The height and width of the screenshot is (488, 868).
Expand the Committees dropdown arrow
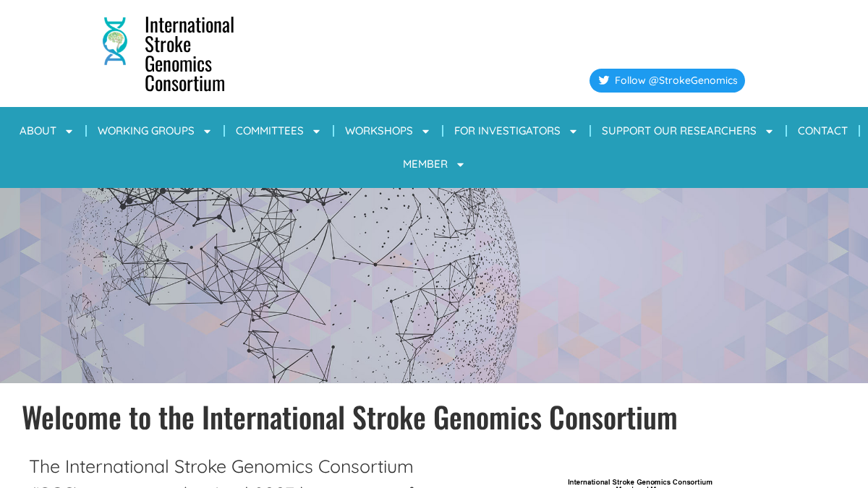tap(316, 132)
